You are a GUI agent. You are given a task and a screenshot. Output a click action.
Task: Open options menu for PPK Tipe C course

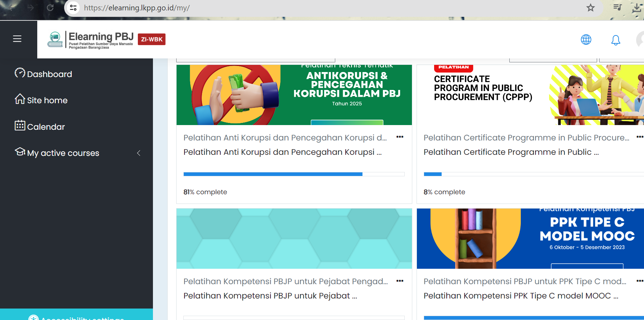point(640,281)
